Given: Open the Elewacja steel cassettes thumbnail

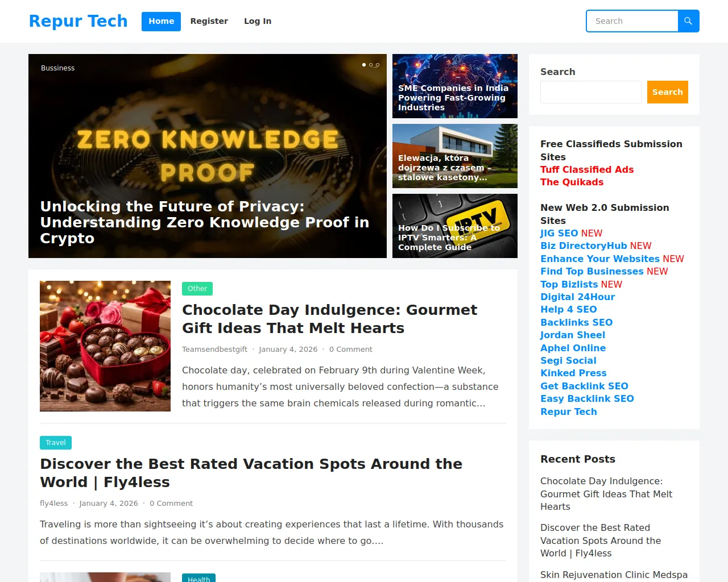Looking at the screenshot, I should tap(455, 156).
